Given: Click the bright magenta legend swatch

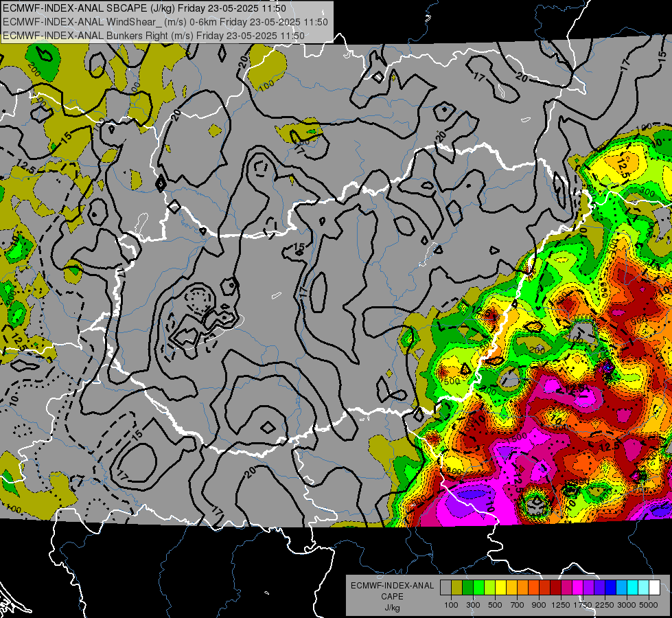Looking at the screenshot, I should click(577, 588).
